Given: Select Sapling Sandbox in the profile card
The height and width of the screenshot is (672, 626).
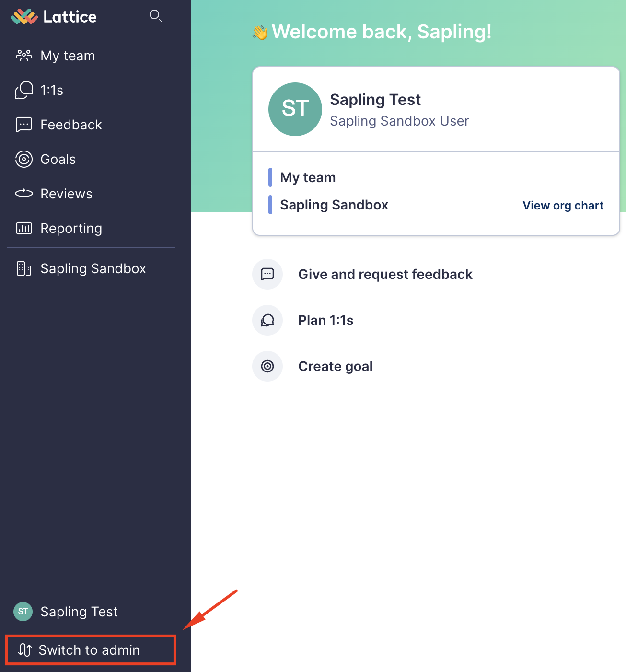Looking at the screenshot, I should [334, 205].
